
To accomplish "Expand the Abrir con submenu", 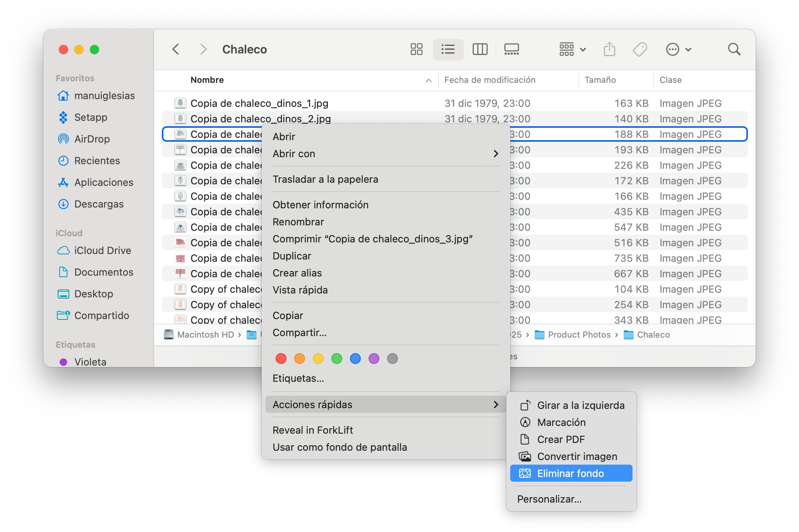I will (385, 154).
